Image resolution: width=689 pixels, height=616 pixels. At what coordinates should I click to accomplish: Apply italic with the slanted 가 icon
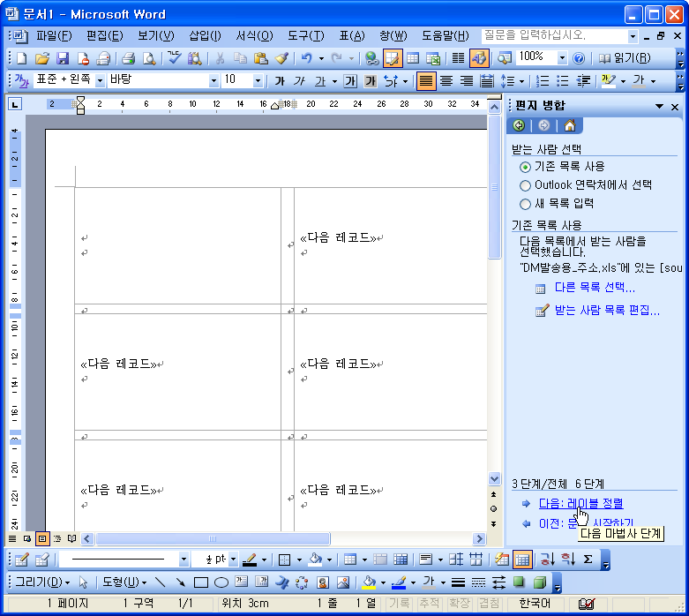tap(300, 81)
